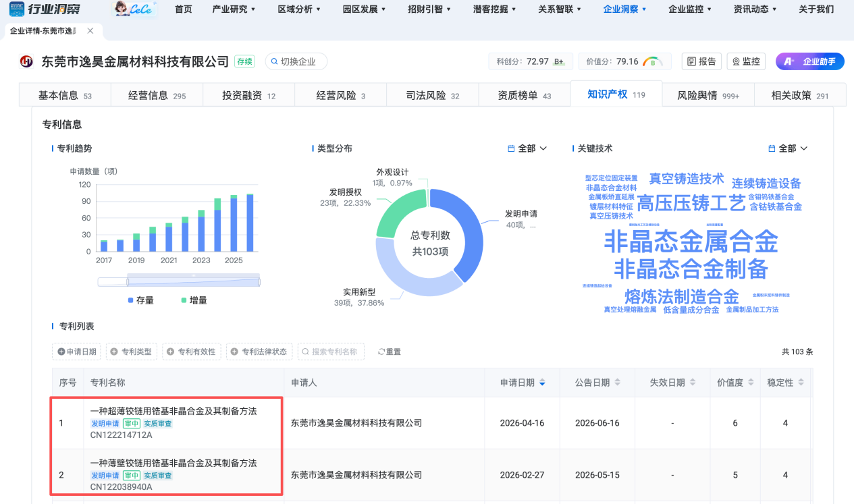The image size is (854, 504).
Task: Open the 报告 button
Action: point(701,61)
